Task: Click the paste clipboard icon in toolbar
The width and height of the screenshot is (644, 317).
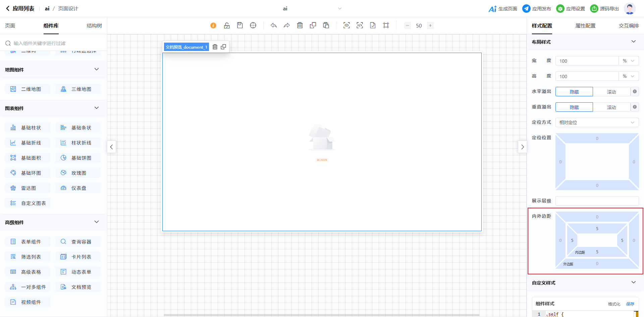Action: coord(326,25)
